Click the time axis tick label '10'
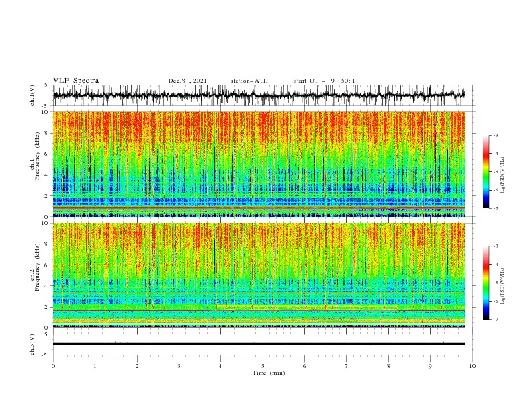 click(472, 366)
